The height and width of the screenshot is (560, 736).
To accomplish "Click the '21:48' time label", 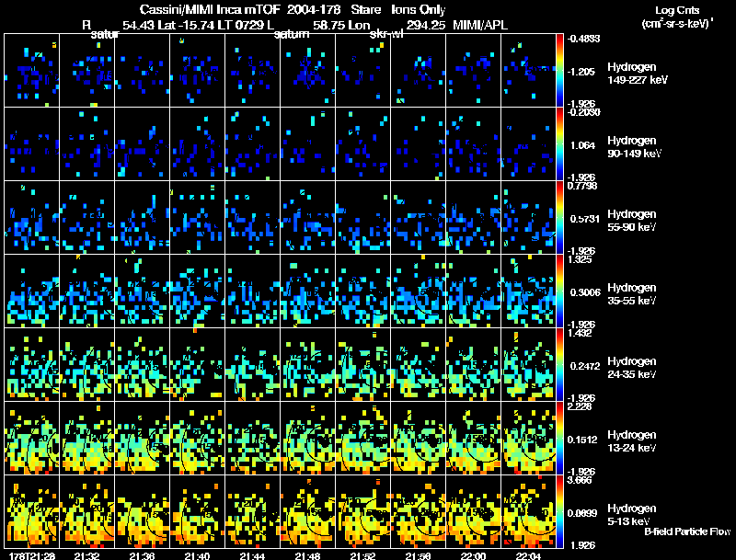I will point(307,556).
